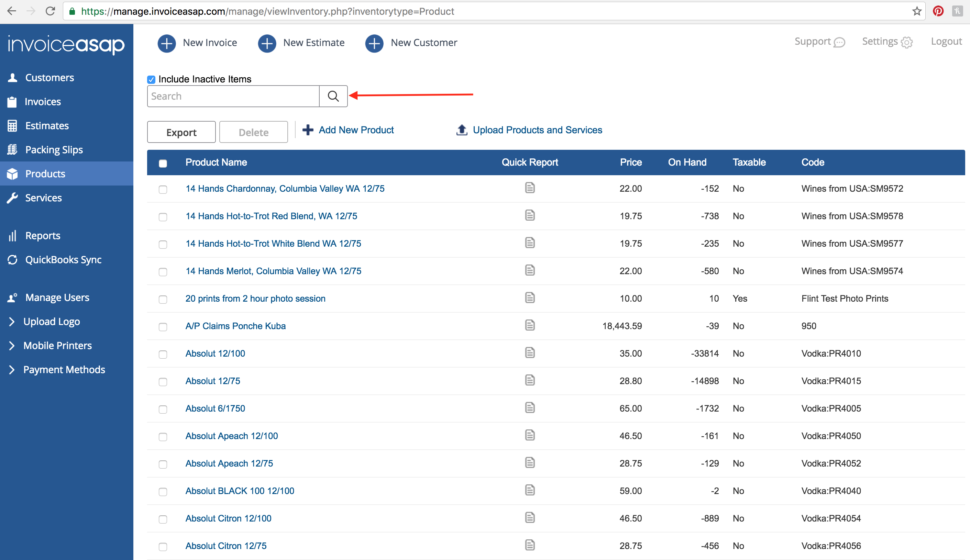This screenshot has height=560, width=970.
Task: Open Support chat
Action: click(820, 42)
